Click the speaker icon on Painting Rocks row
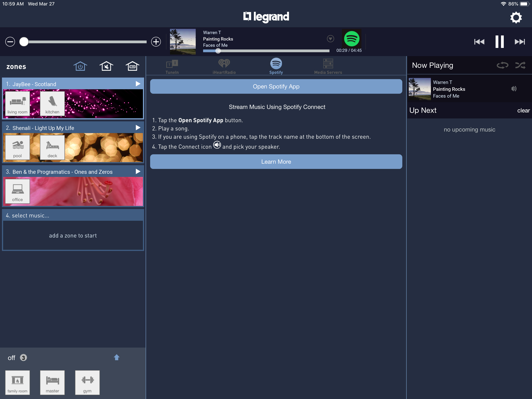The height and width of the screenshot is (399, 532). pos(514,89)
